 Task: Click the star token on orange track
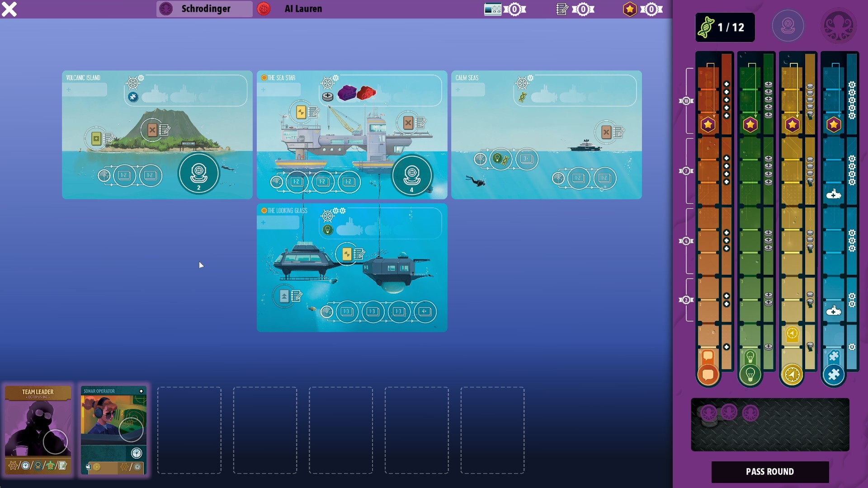[x=708, y=125]
